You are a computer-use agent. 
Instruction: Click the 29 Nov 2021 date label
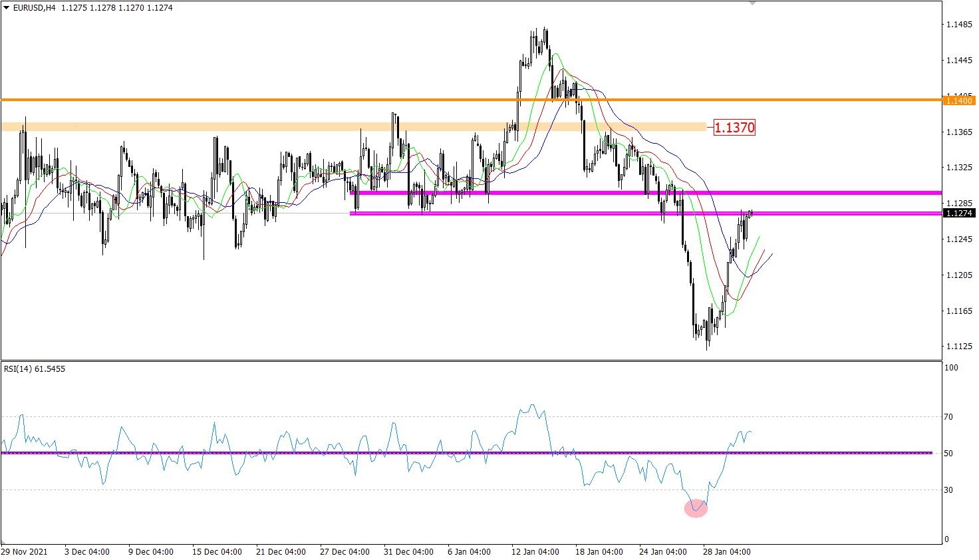pyautogui.click(x=25, y=552)
